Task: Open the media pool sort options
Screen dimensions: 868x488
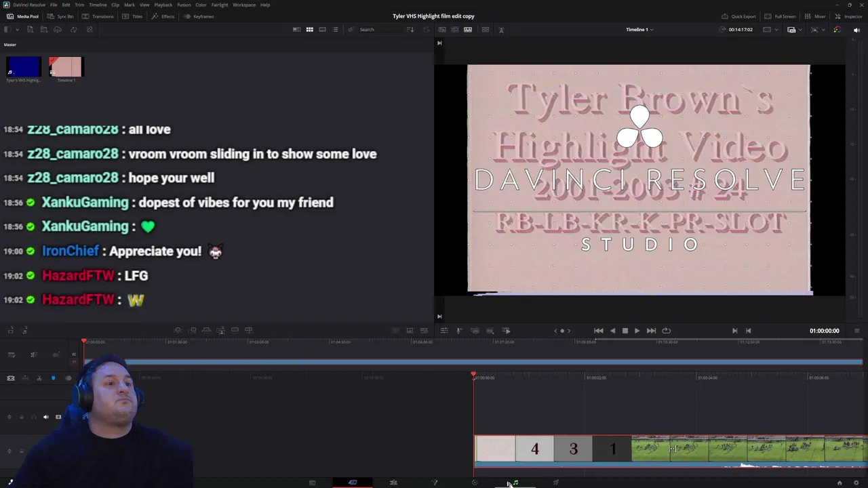Action: pyautogui.click(x=410, y=30)
